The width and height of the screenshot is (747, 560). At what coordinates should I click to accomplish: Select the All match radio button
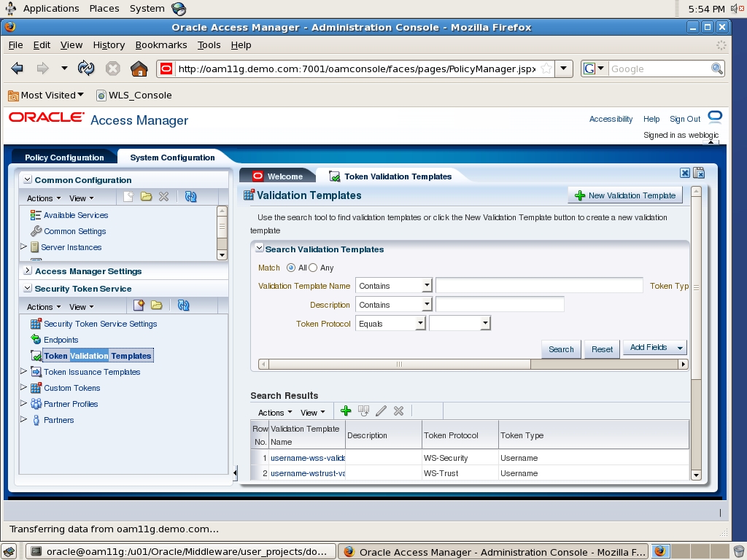click(x=290, y=268)
